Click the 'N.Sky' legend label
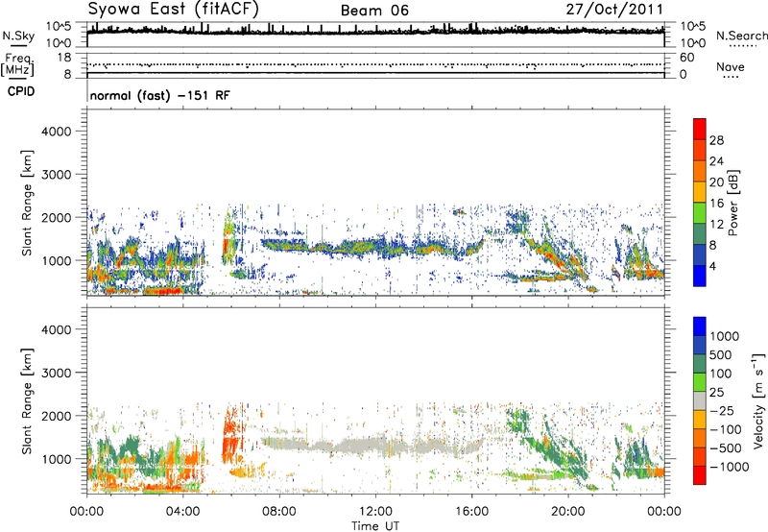The image size is (768, 532). click(x=18, y=36)
